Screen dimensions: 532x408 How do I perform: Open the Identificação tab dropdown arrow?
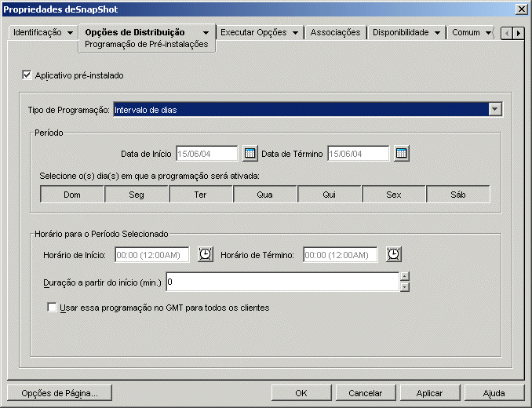tap(70, 33)
